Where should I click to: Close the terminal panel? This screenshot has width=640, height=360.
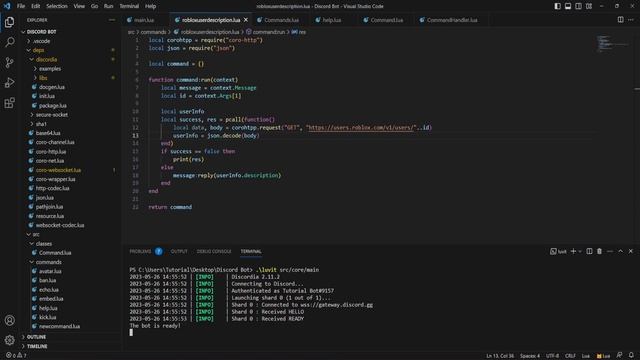[x=631, y=251]
